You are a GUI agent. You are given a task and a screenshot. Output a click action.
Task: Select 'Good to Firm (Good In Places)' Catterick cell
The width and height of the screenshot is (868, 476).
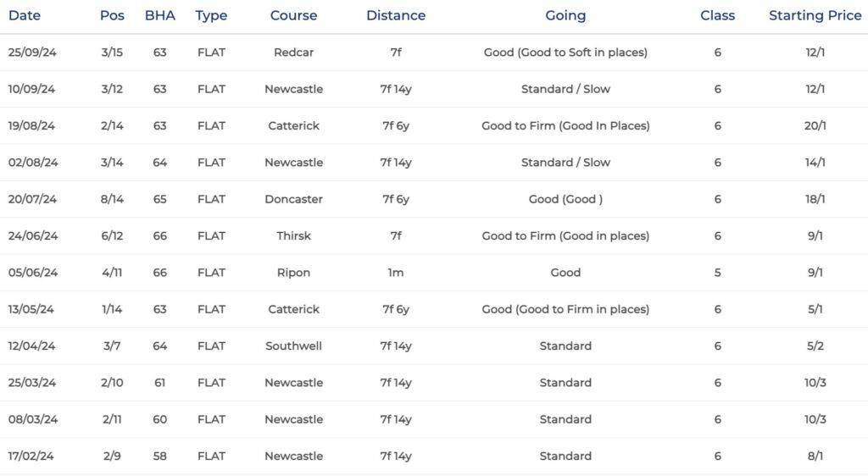[565, 126]
